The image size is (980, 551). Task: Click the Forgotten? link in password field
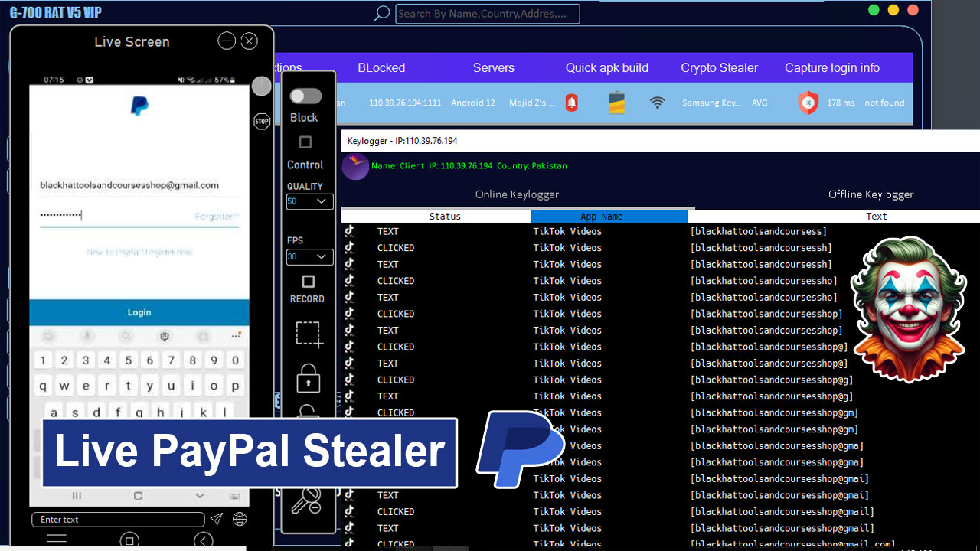[x=217, y=217]
